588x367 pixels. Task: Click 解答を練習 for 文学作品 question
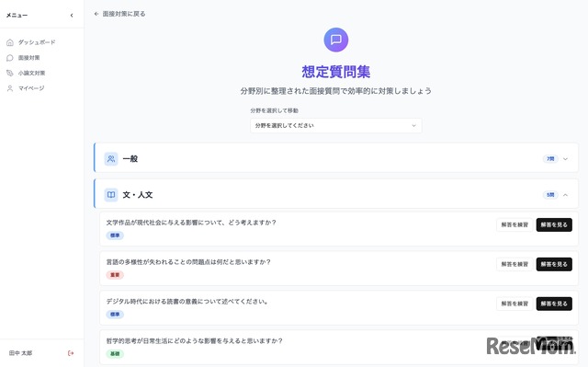coord(514,224)
